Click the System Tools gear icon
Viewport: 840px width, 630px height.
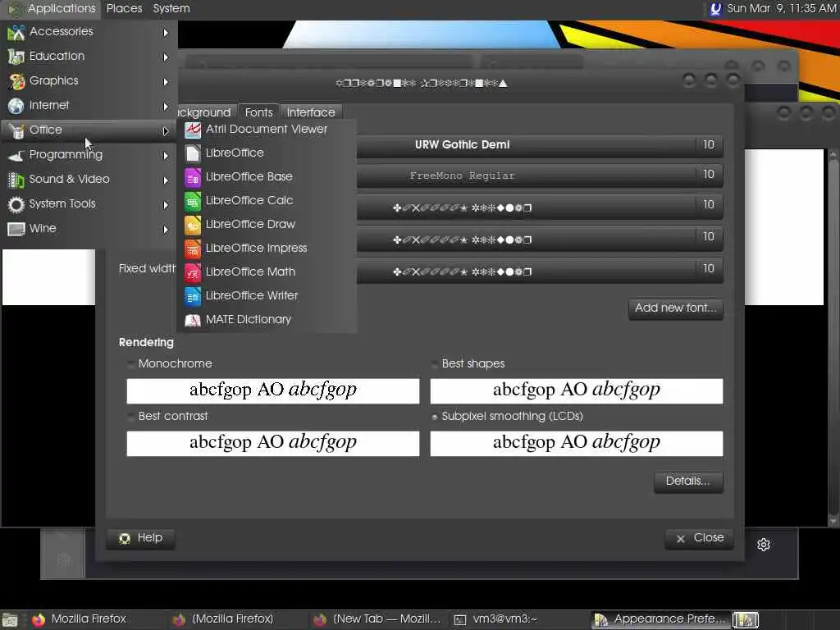click(x=16, y=204)
